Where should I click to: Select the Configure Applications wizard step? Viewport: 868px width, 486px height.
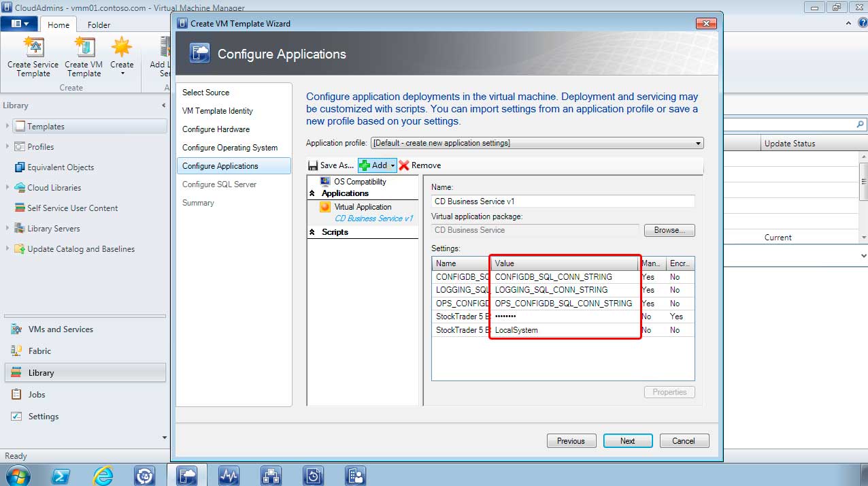coord(234,166)
